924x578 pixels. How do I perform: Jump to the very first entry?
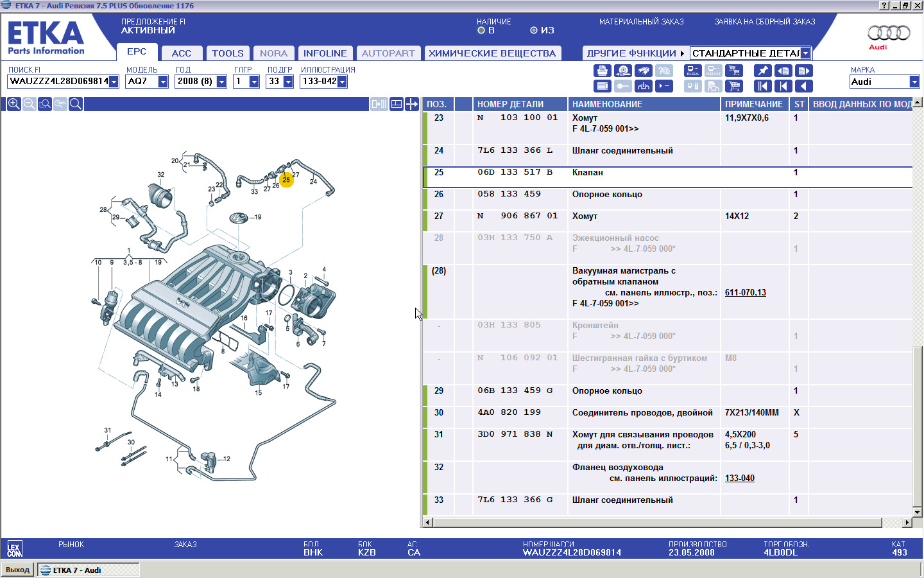(x=762, y=86)
